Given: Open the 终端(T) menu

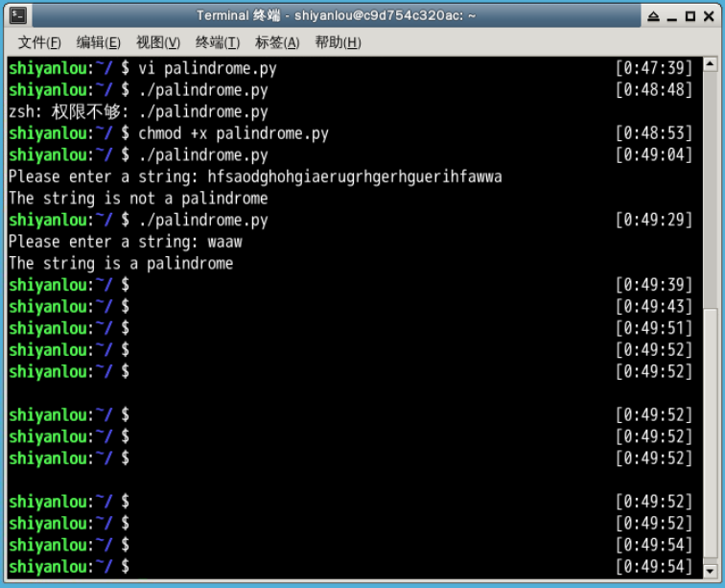Looking at the screenshot, I should point(218,42).
